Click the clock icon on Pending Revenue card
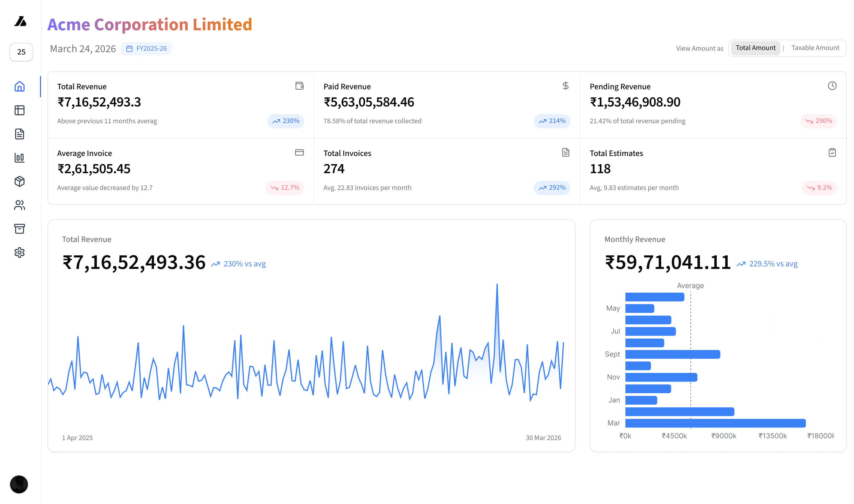 (832, 86)
